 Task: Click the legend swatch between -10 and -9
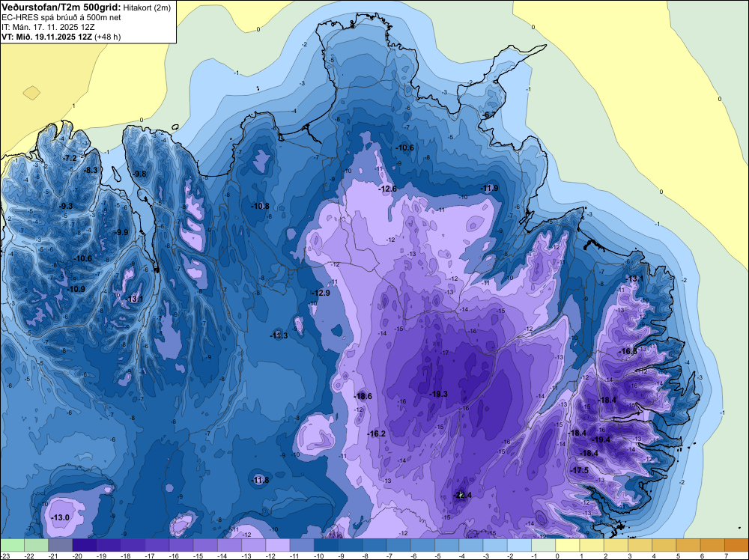click(x=327, y=545)
